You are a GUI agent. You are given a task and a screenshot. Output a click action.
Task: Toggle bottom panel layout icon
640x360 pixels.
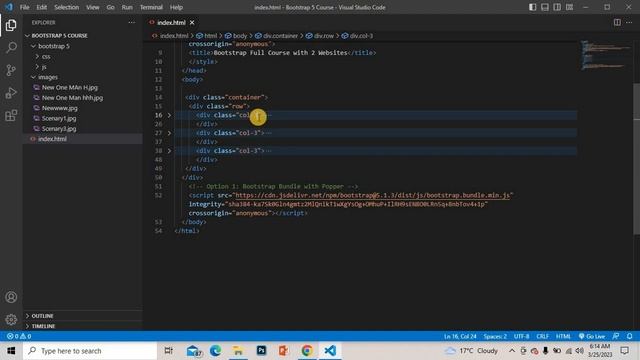(545, 7)
